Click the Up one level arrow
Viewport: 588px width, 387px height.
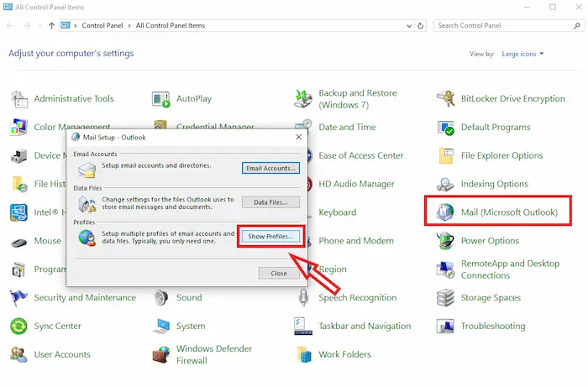(x=52, y=25)
